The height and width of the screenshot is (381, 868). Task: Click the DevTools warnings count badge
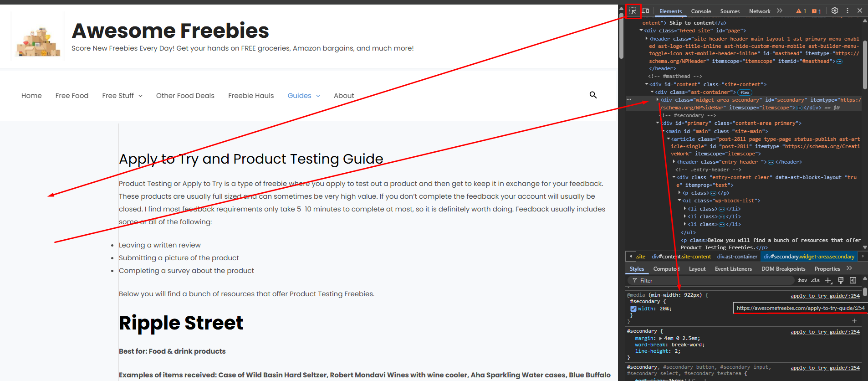click(x=801, y=11)
